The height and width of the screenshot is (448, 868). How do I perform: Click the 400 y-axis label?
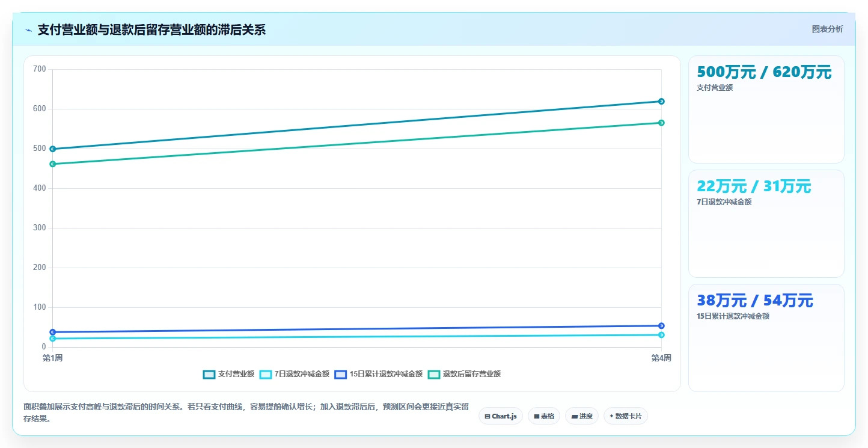(40, 188)
